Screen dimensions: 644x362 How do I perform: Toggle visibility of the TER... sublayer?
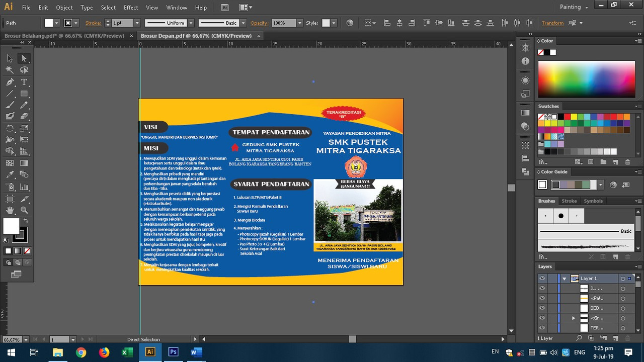click(x=542, y=328)
